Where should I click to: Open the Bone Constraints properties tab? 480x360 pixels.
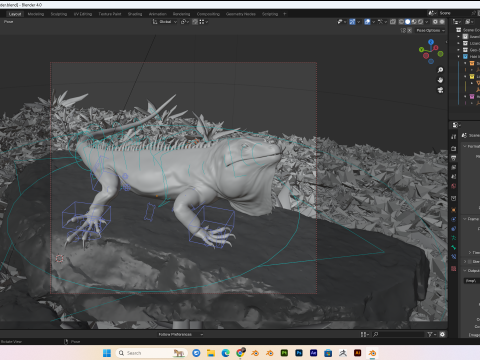coord(454,257)
